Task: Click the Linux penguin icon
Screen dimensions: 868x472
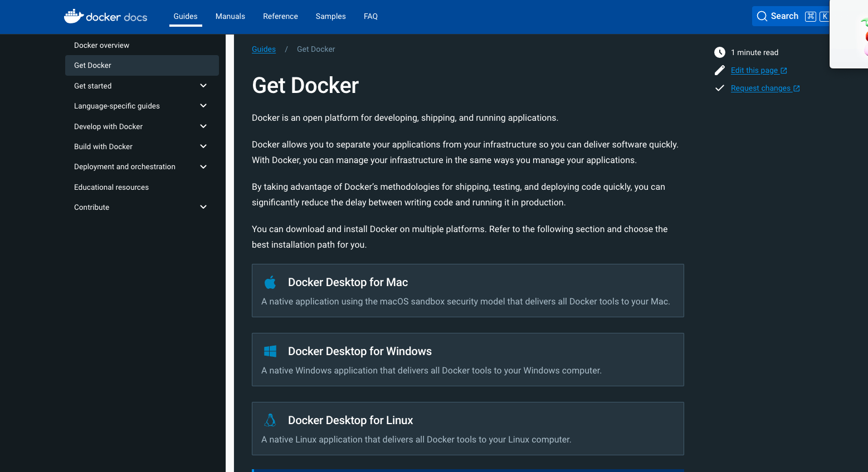Action: pos(270,420)
